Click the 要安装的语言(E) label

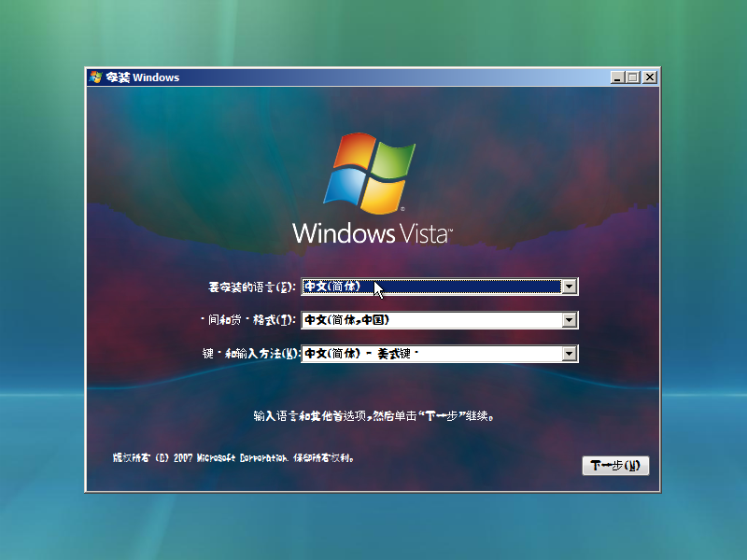(250, 287)
